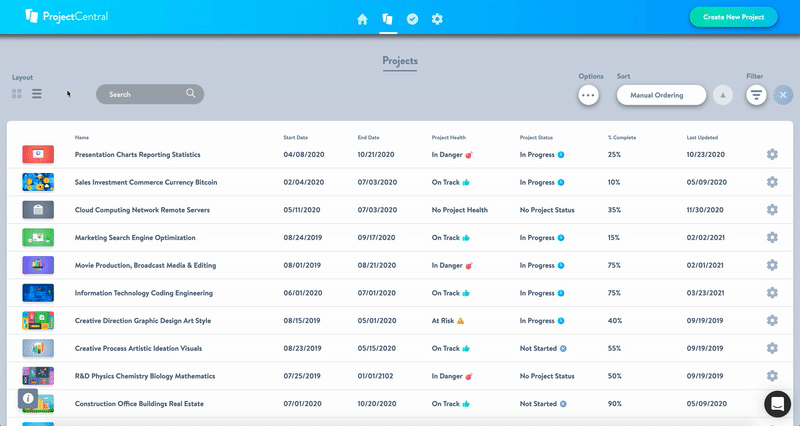Click the Information Technology project thumbnail
800x426 pixels.
click(38, 293)
